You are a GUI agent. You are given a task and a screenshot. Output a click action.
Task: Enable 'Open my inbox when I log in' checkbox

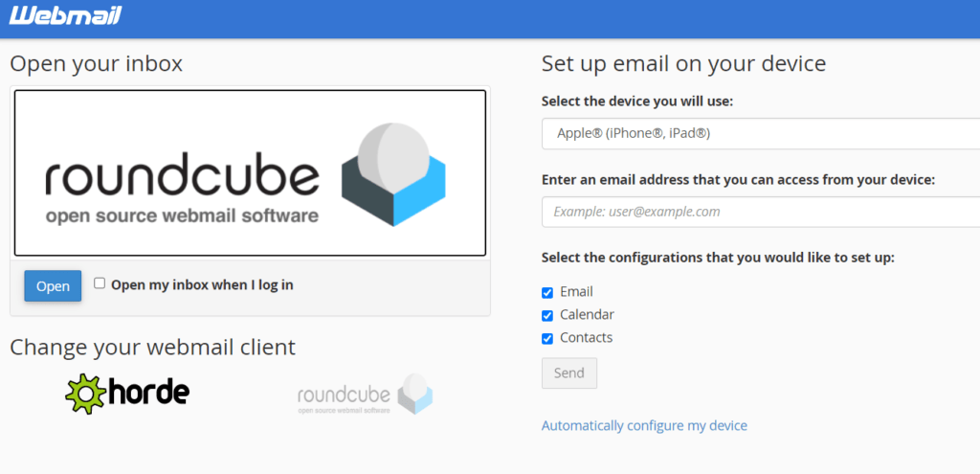point(100,283)
